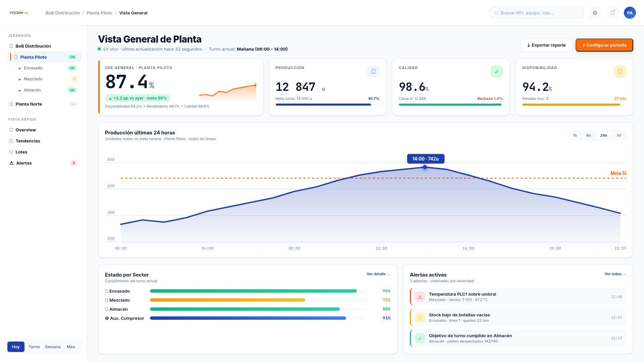Select Planta Piloto in the hierarchy

(x=46, y=57)
